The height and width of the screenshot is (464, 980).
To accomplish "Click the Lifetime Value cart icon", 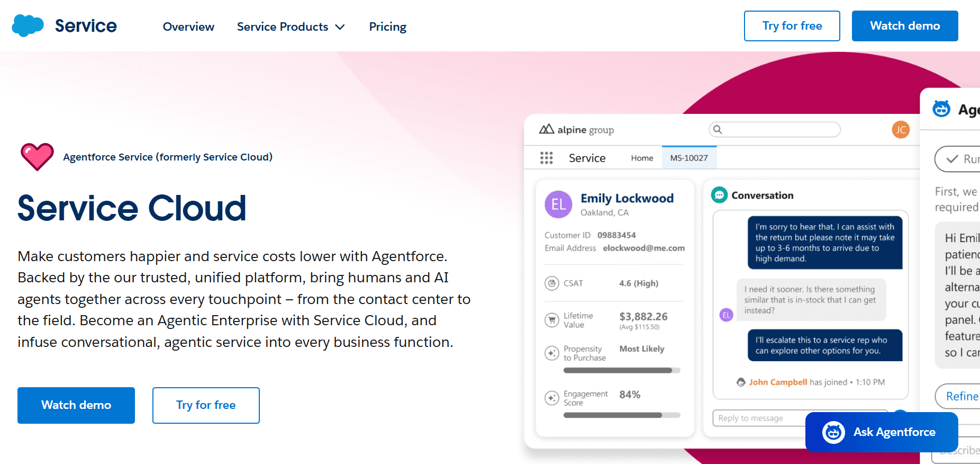I will click(552, 320).
